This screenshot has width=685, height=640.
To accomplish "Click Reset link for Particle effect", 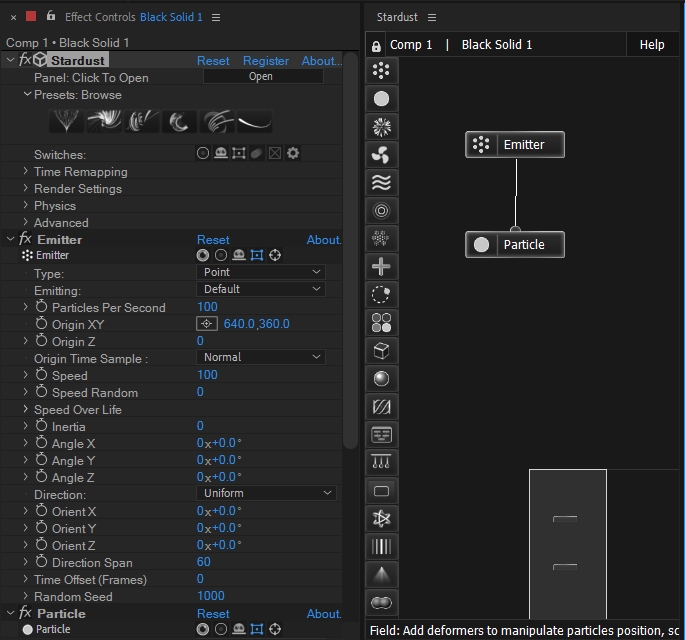I will [213, 614].
